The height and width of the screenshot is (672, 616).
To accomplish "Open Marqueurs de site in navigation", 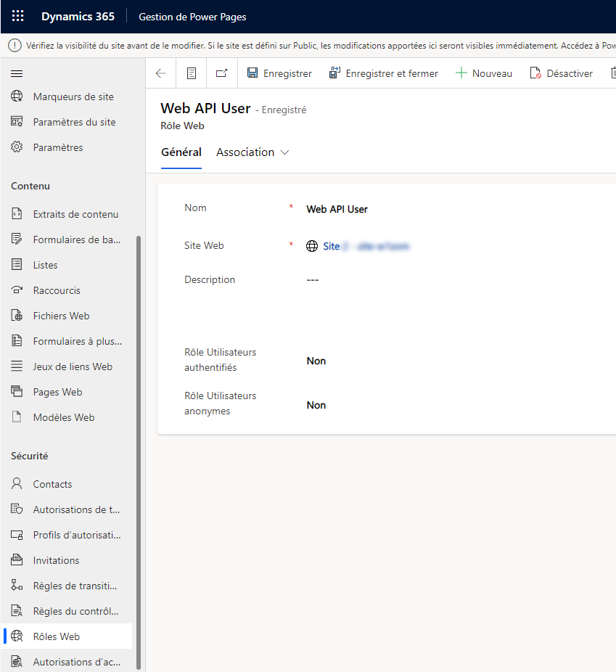I will tap(66, 97).
